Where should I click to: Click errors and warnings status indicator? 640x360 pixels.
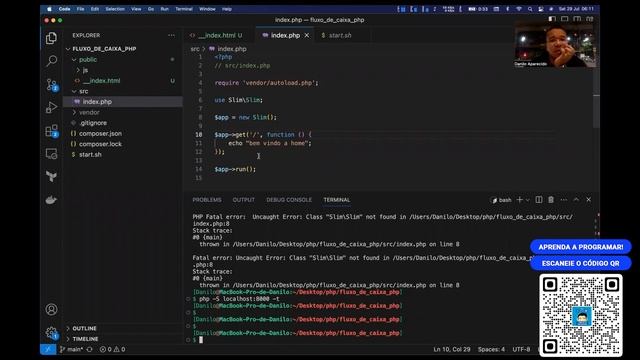(113, 349)
